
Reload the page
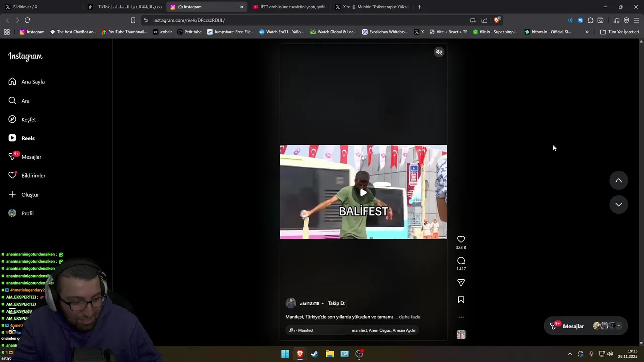27,20
